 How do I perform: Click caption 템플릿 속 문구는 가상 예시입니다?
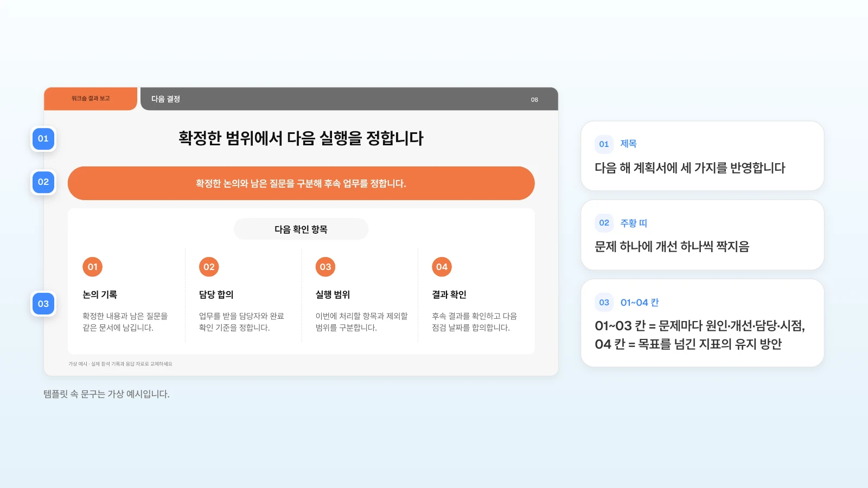106,394
